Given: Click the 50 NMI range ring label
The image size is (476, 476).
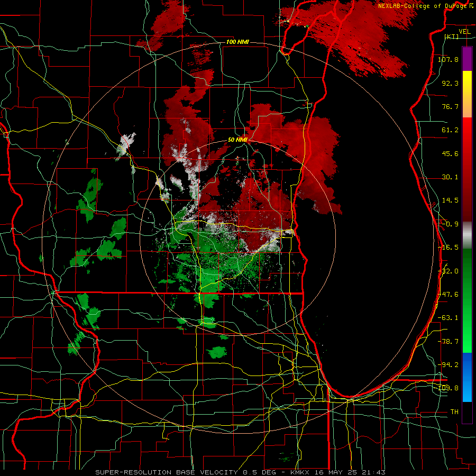Looking at the screenshot, I should pos(237,140).
